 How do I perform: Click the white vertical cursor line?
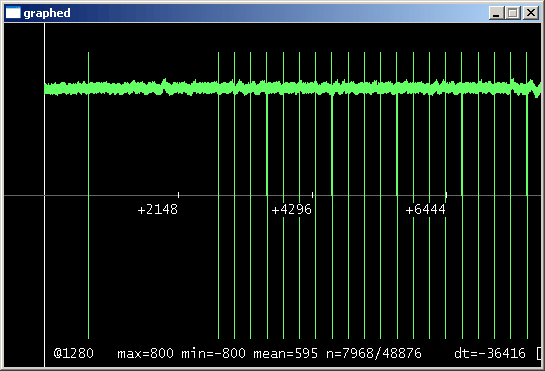pos(44,195)
